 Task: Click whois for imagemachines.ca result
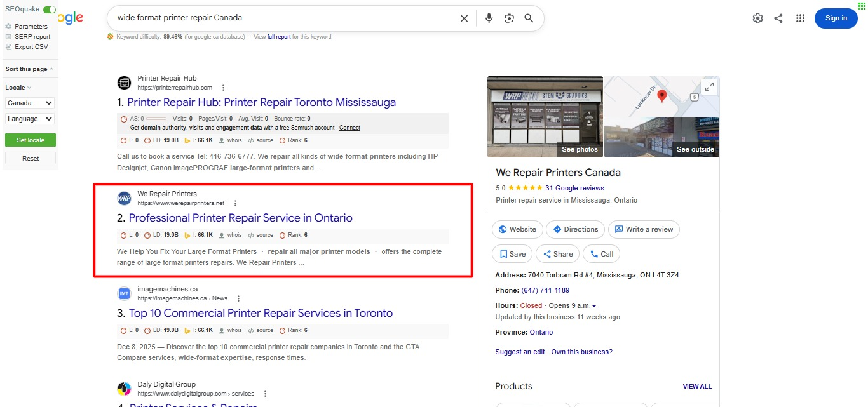click(230, 330)
